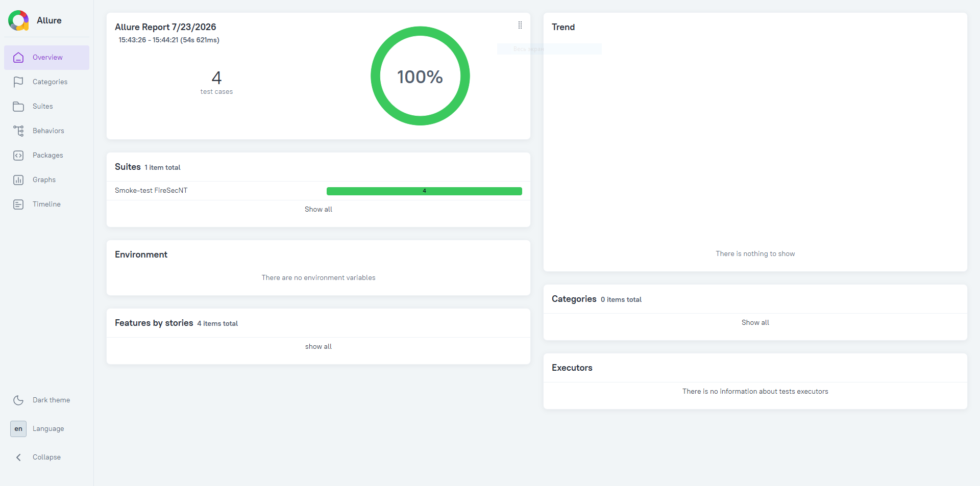The height and width of the screenshot is (486, 980).
Task: Toggle Dark theme label
Action: 52,400
